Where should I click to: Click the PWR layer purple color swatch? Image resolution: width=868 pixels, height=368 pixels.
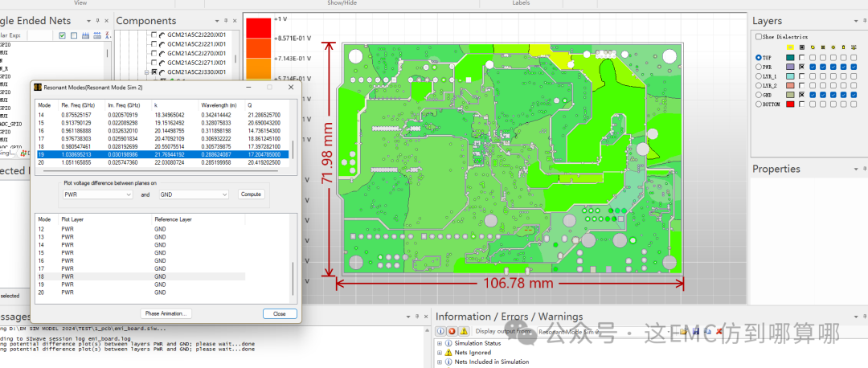790,67
